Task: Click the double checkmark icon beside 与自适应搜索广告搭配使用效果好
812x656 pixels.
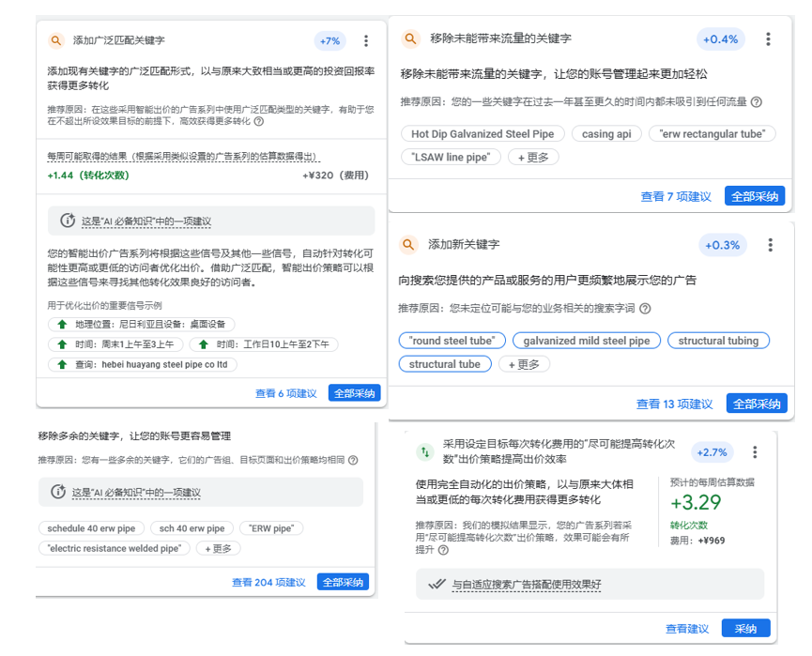Action: pos(437,585)
